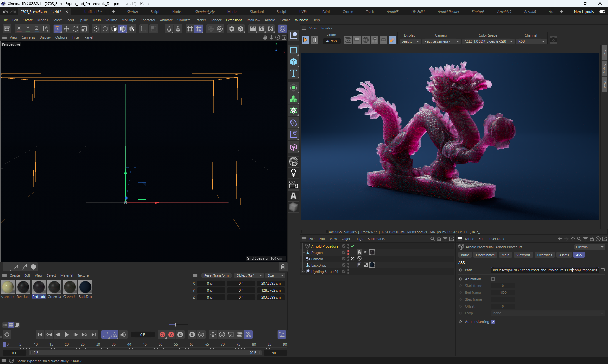The width and height of the screenshot is (608, 364).
Task: Select the Move tool in top toolbar
Action: [x=66, y=29]
